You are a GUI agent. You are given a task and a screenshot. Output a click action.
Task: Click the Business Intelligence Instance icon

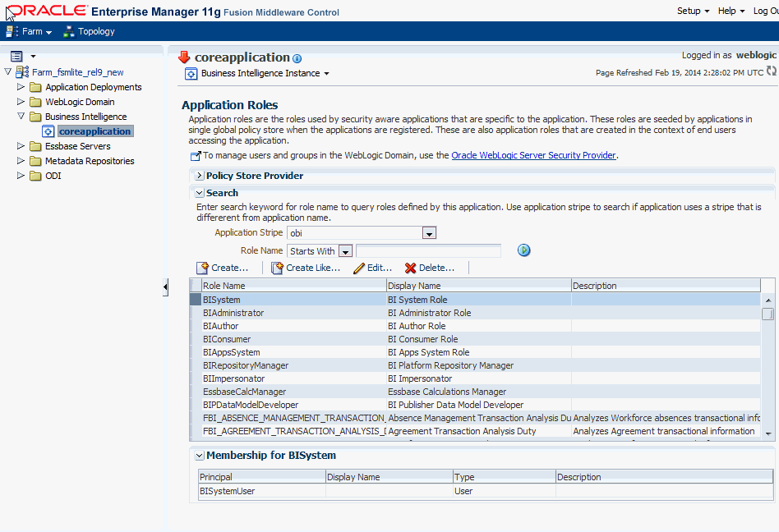(x=191, y=74)
